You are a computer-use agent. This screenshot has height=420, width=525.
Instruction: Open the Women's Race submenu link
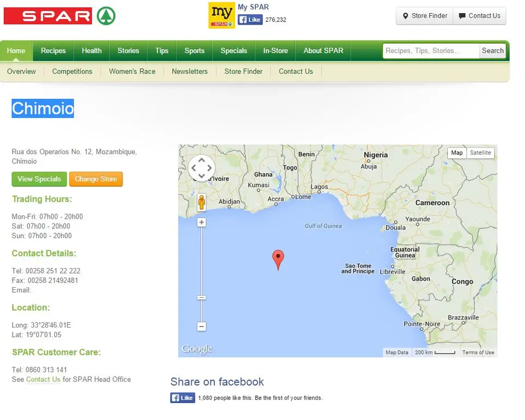[x=132, y=71]
